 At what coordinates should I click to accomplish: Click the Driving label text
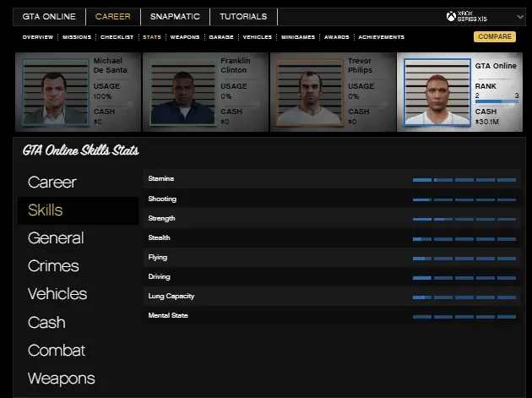pyautogui.click(x=159, y=277)
